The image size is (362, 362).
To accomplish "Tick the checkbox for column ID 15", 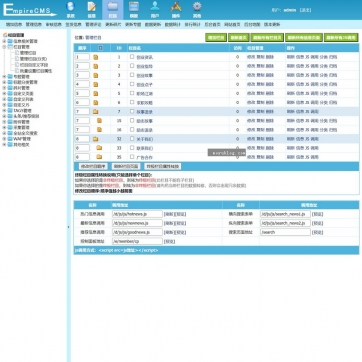I will [x=132, y=120].
